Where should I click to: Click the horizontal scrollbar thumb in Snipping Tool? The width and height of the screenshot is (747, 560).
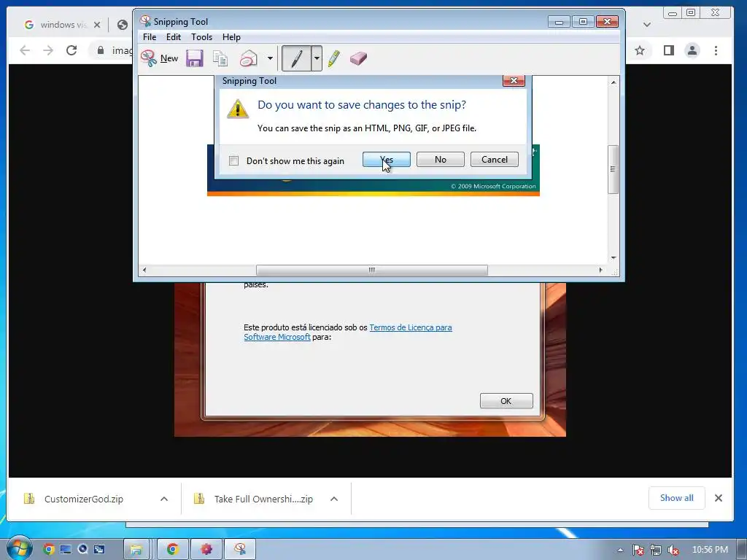point(371,270)
